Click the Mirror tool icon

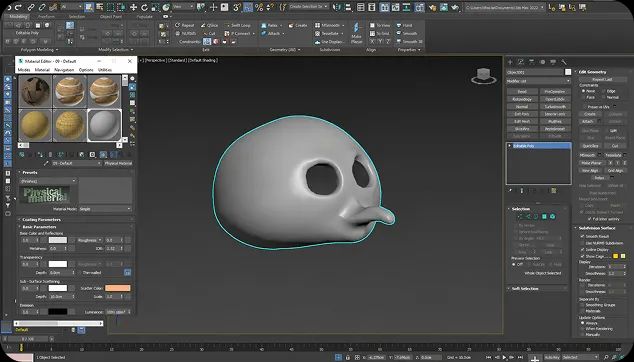click(338, 7)
